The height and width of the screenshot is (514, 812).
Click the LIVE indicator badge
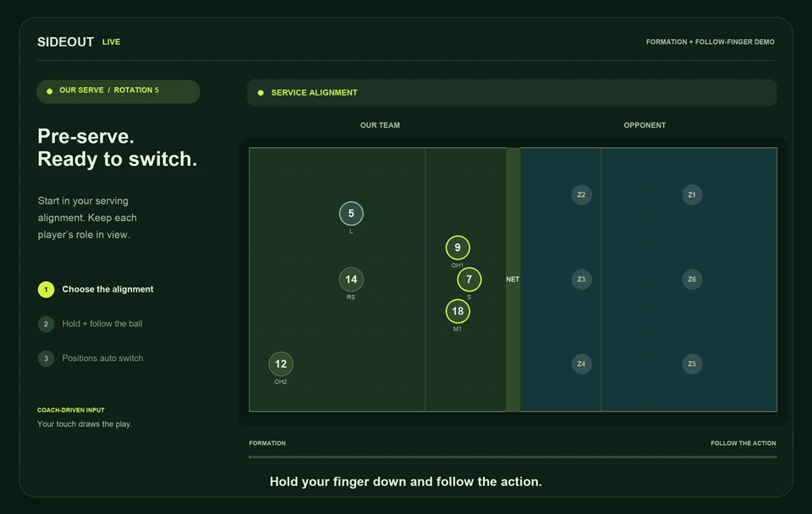click(x=111, y=42)
